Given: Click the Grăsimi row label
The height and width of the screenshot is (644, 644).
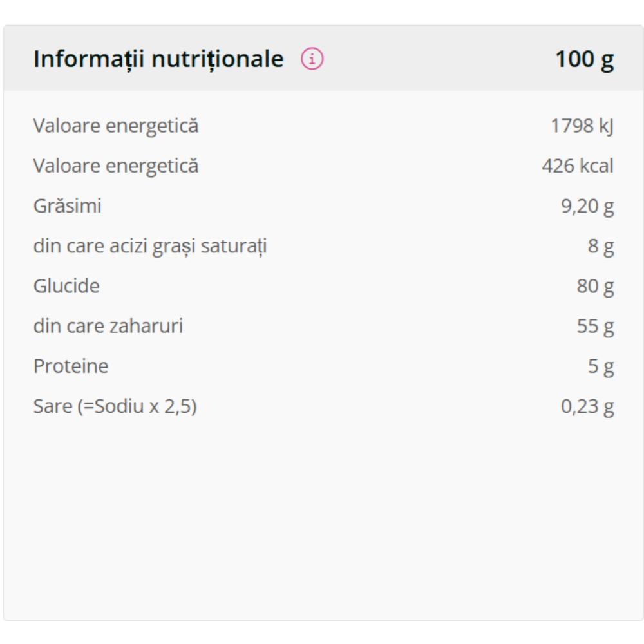Looking at the screenshot, I should [x=68, y=206].
